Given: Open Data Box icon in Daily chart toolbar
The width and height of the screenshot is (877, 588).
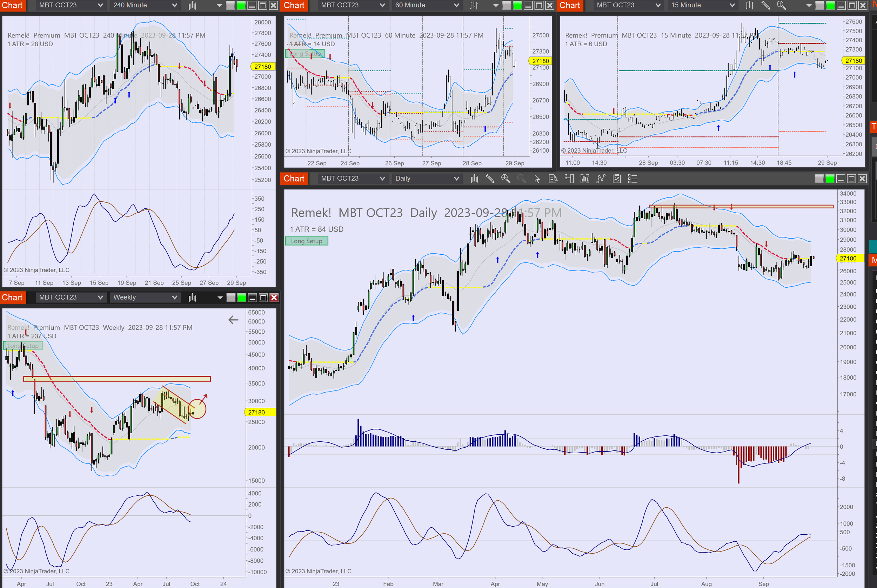Looking at the screenshot, I should [553, 179].
